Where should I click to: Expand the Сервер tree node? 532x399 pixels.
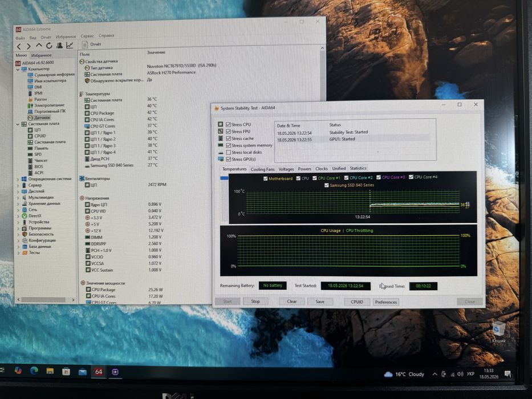(18, 185)
